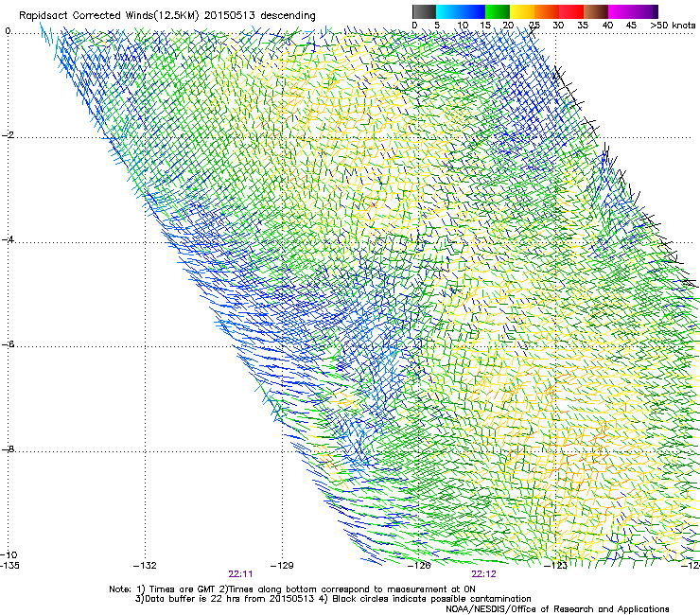Viewport: 700px width, 615px height.
Task: Click the legend label 25
Action: (x=534, y=25)
